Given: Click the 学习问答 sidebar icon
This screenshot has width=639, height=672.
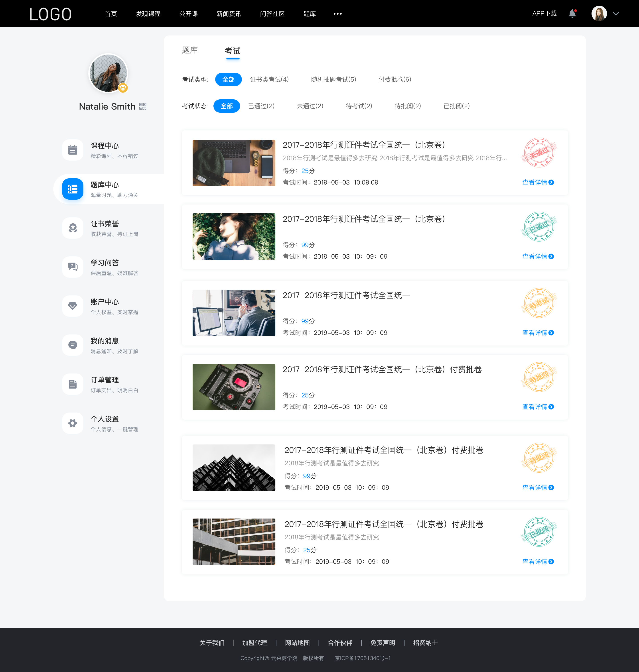Looking at the screenshot, I should (72, 266).
